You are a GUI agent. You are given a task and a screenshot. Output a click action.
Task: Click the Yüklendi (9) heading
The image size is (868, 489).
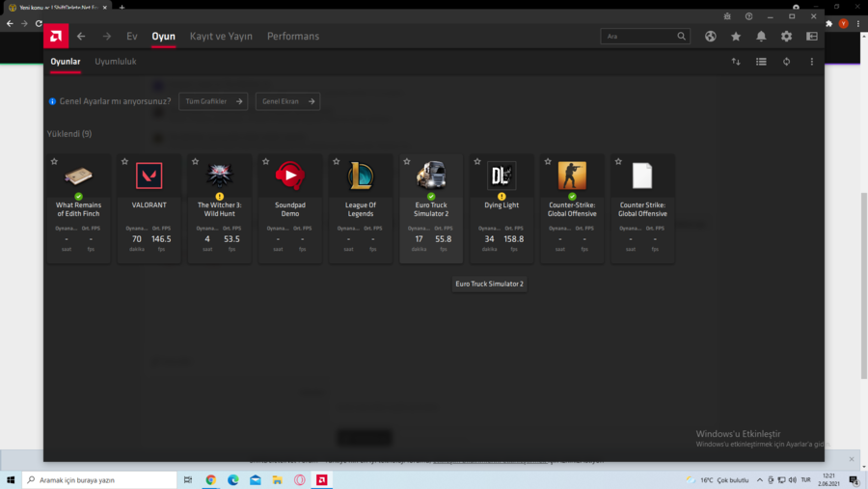click(69, 134)
